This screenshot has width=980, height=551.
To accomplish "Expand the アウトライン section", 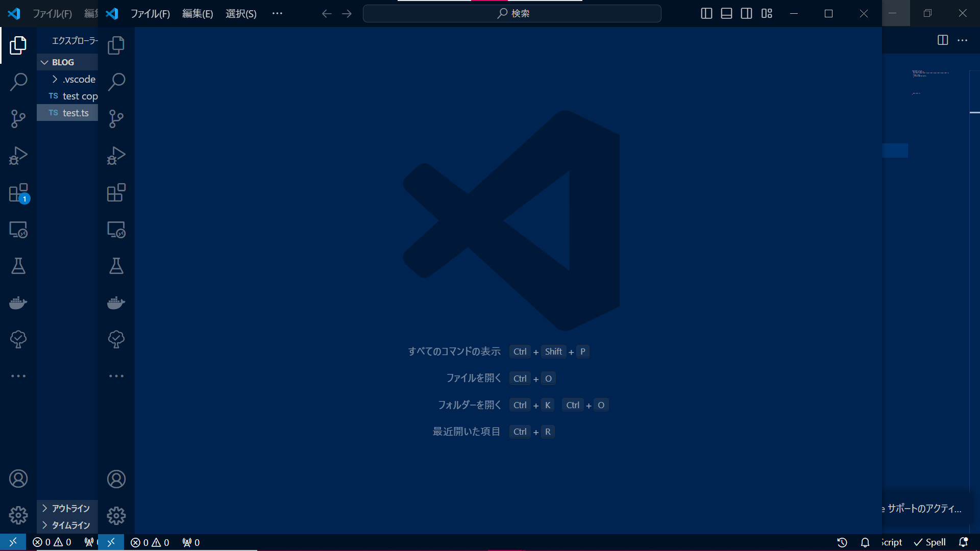I will click(x=67, y=508).
